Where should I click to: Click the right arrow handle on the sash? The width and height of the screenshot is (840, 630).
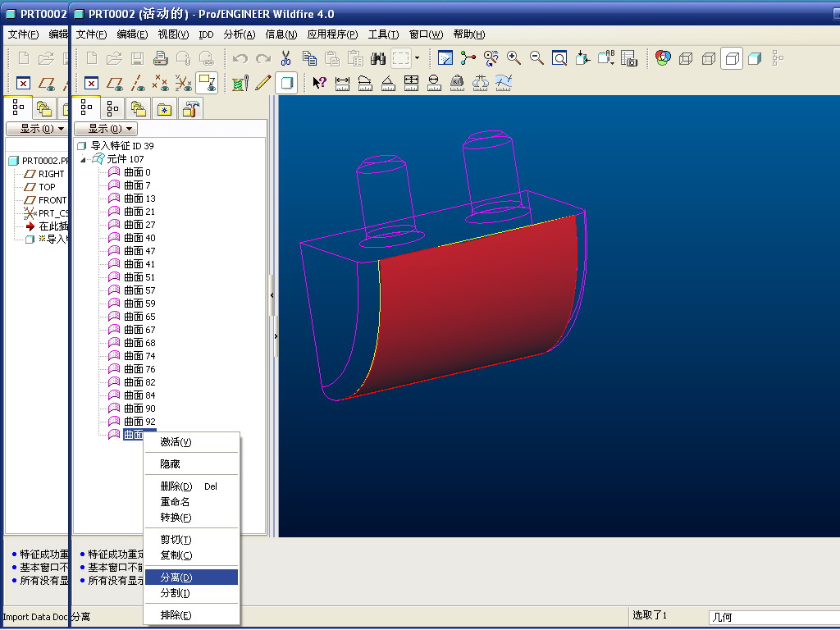click(x=276, y=336)
